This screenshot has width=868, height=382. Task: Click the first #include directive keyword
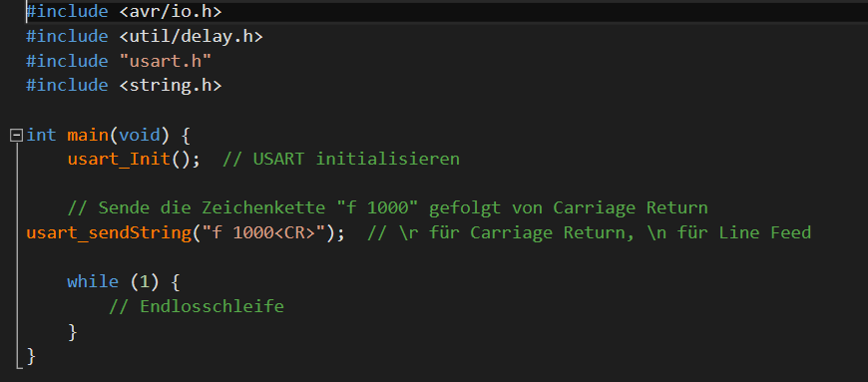(67, 12)
